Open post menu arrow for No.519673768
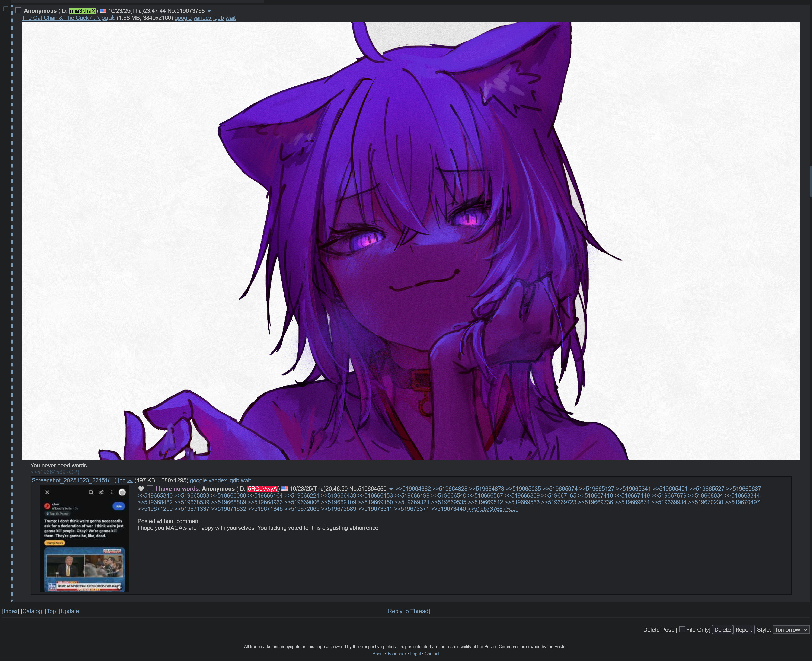The height and width of the screenshot is (661, 812). pos(209,11)
